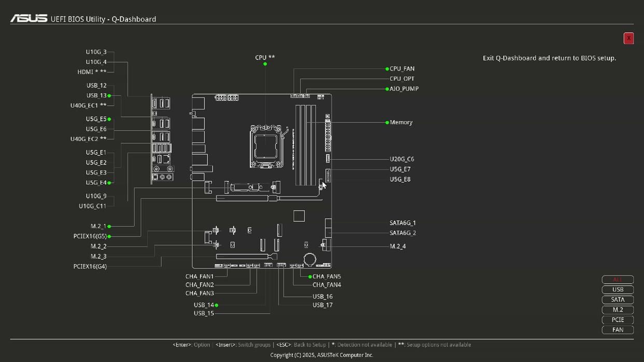Select the M.2_2 slot label
644x362 pixels.
(99, 247)
